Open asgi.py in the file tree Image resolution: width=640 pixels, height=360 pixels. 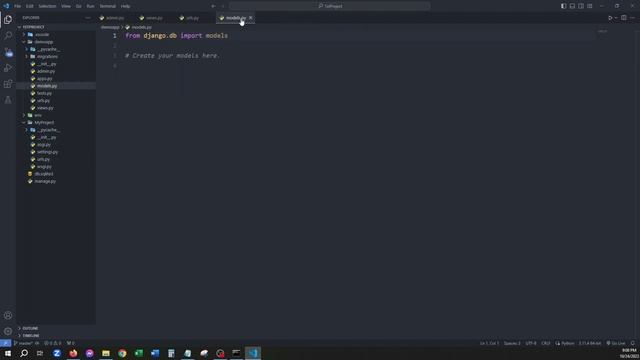click(x=44, y=144)
